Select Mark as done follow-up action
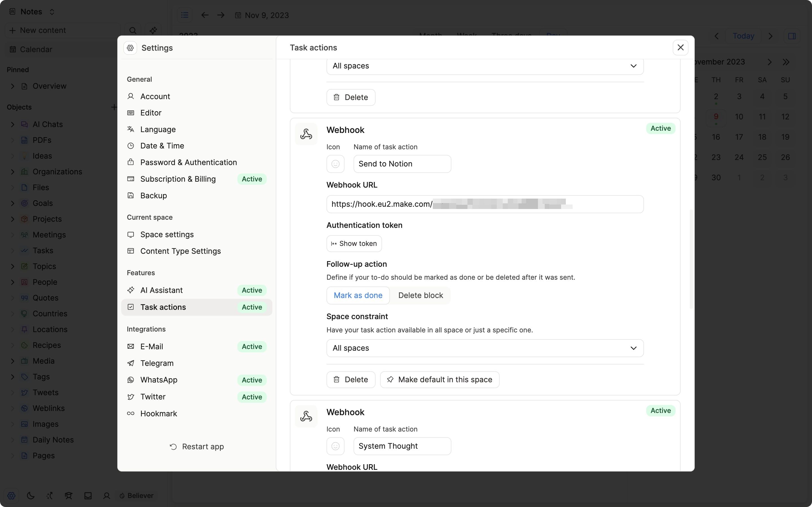812x507 pixels. click(x=357, y=295)
